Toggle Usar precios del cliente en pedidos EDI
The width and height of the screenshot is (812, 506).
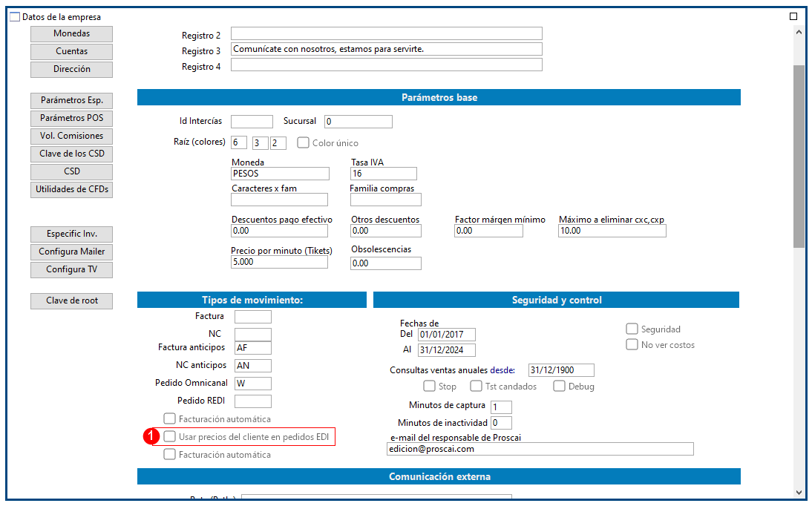point(169,436)
